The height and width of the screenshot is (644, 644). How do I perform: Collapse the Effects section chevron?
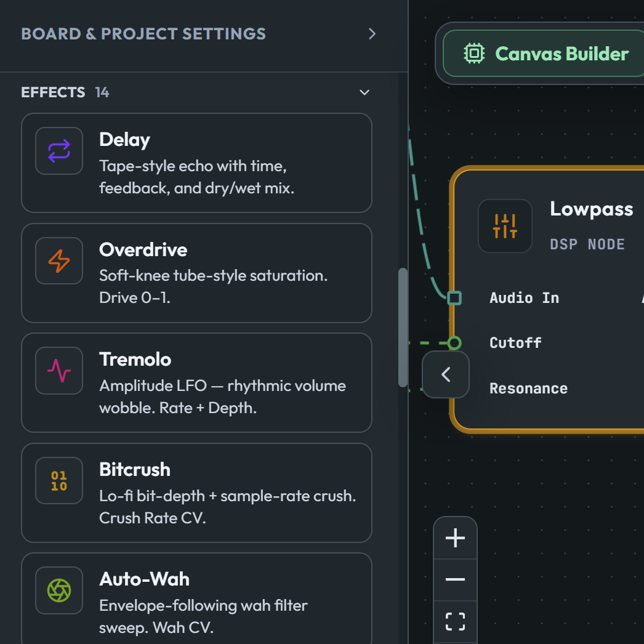364,92
